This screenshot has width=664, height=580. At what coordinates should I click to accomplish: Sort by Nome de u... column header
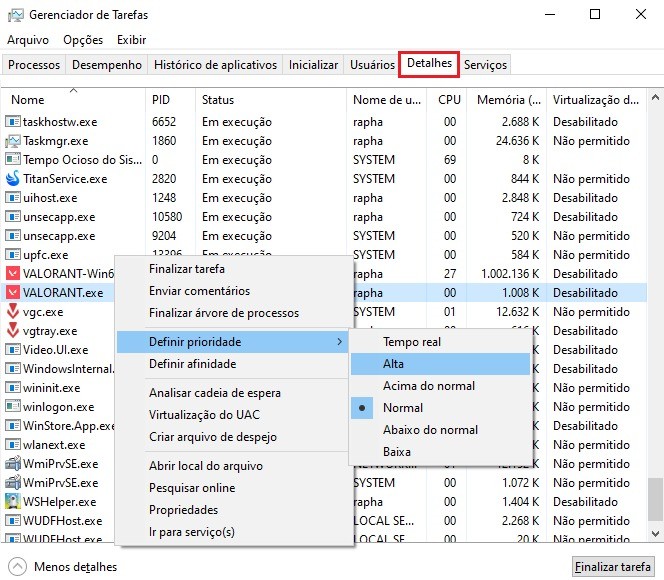pyautogui.click(x=387, y=100)
